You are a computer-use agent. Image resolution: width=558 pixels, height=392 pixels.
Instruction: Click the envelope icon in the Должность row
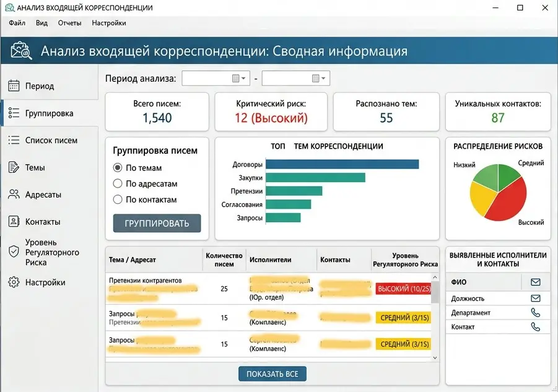coord(536,298)
